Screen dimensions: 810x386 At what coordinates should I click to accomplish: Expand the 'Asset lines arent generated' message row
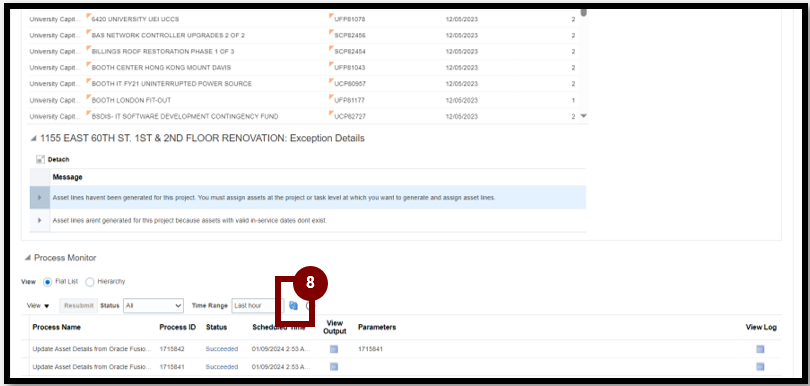click(40, 221)
